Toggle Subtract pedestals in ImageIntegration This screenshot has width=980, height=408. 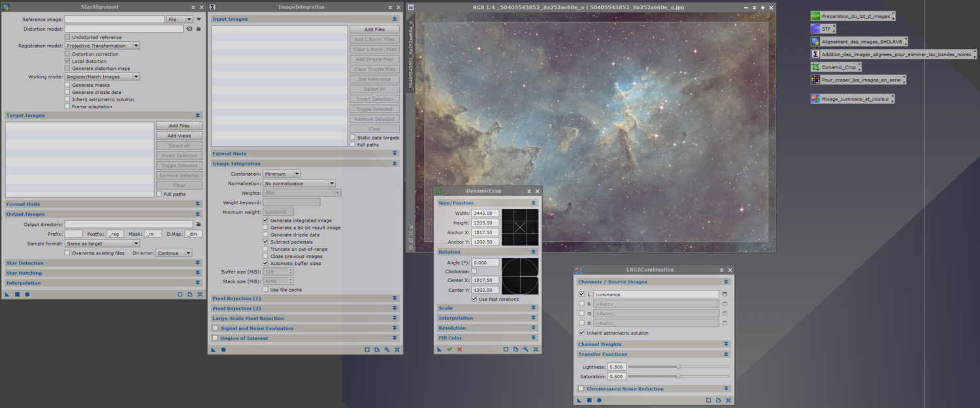click(x=265, y=242)
